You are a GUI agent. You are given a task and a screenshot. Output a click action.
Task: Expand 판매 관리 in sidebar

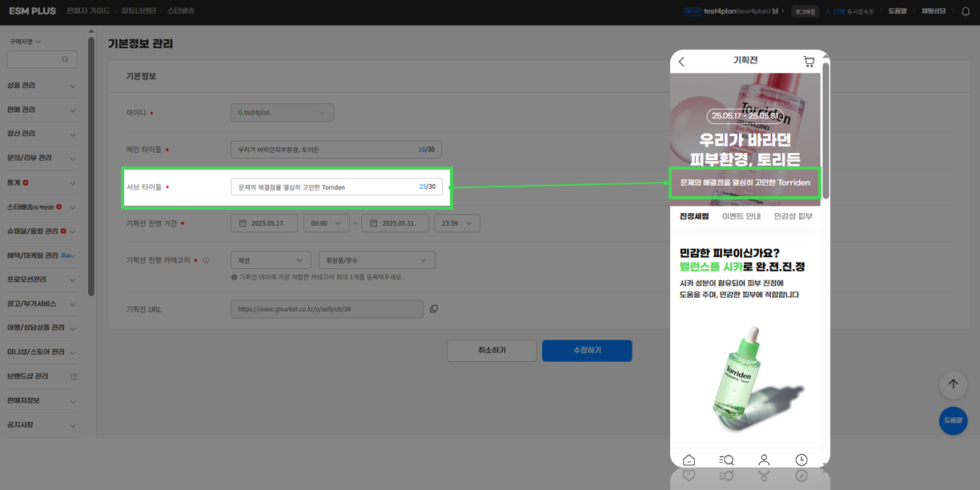click(x=73, y=110)
